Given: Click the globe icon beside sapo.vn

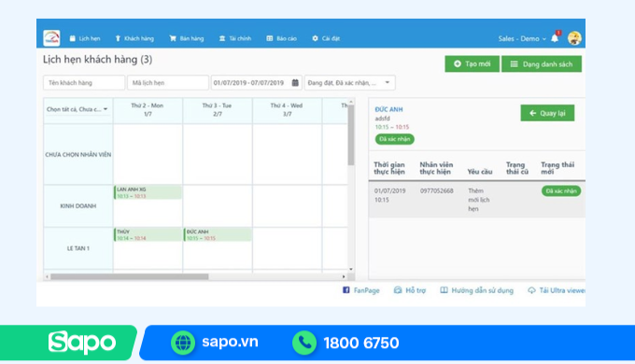Looking at the screenshot, I should (x=183, y=343).
